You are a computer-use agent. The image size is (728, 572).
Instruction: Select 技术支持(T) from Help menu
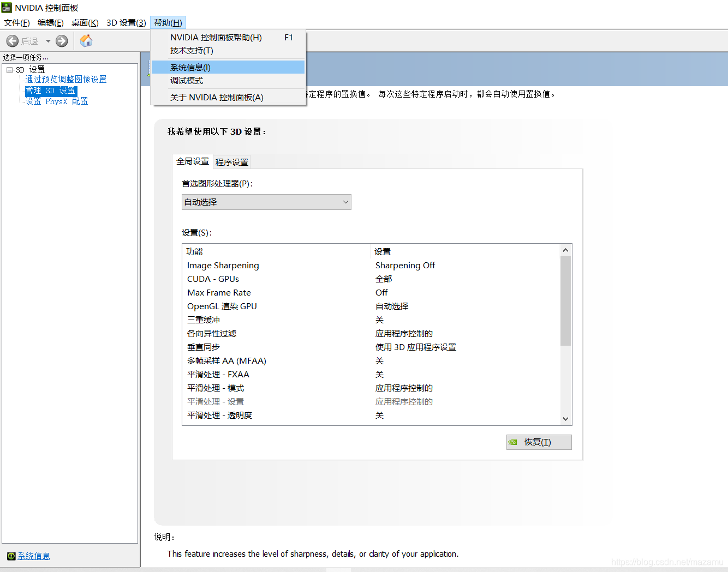point(228,51)
